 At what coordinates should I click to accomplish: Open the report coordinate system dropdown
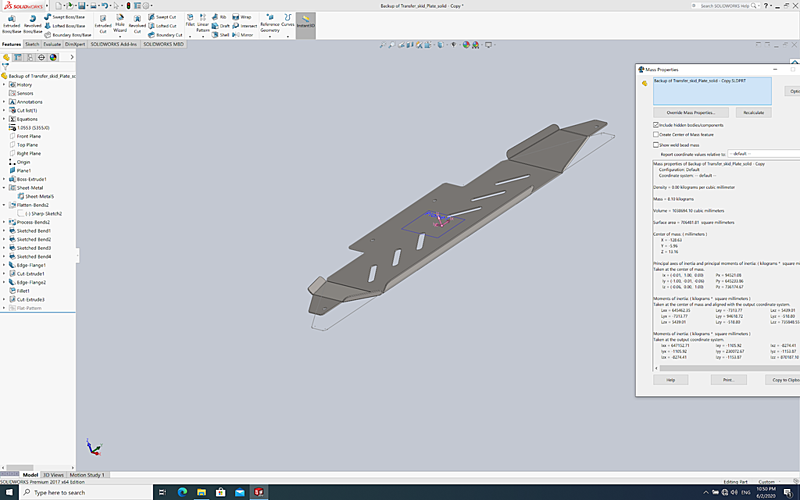point(760,154)
